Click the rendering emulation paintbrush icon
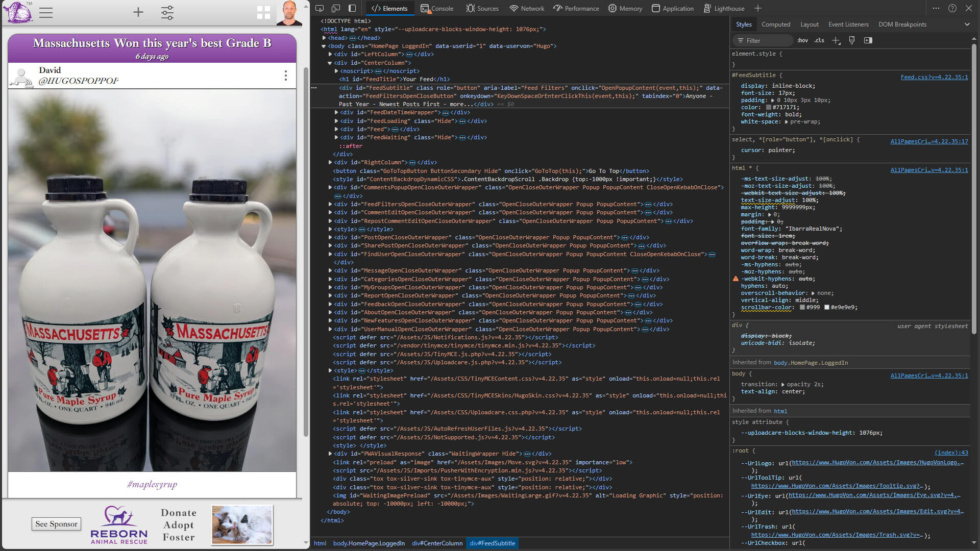The height and width of the screenshot is (551, 980). click(852, 40)
